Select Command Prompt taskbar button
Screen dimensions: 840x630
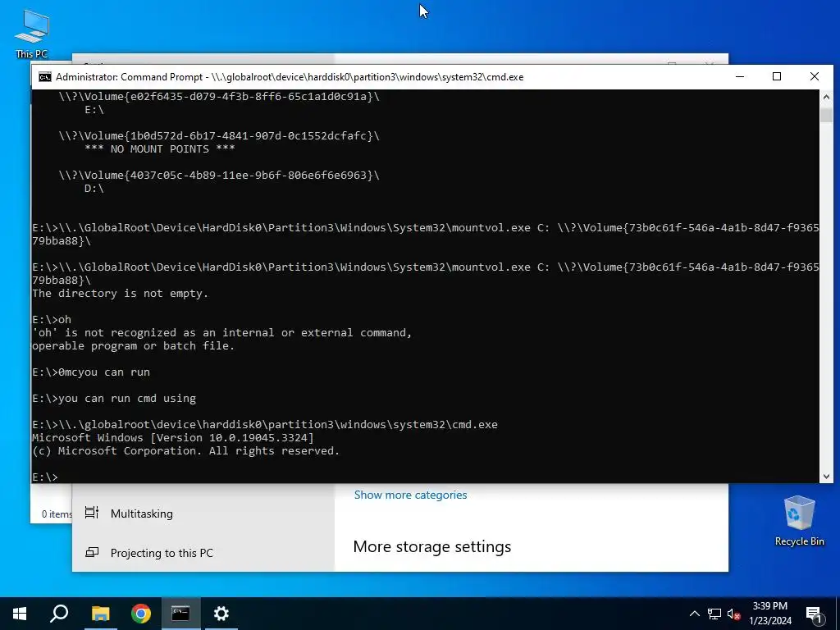coord(180,614)
